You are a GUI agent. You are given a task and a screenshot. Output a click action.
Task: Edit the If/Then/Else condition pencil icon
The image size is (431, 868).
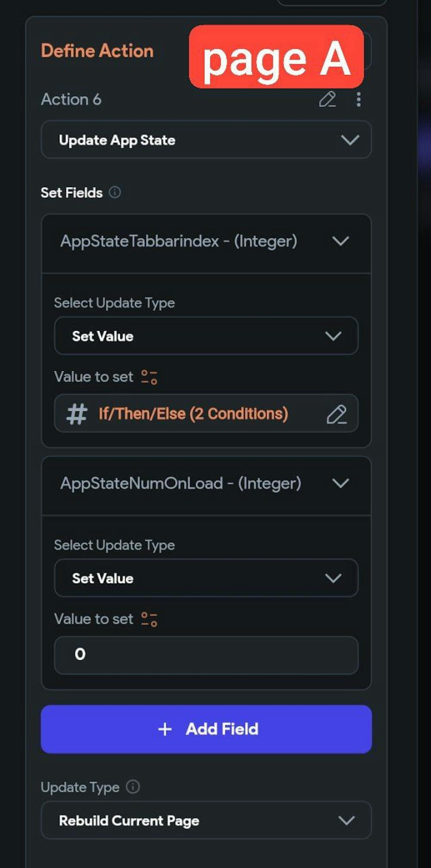[x=337, y=414]
